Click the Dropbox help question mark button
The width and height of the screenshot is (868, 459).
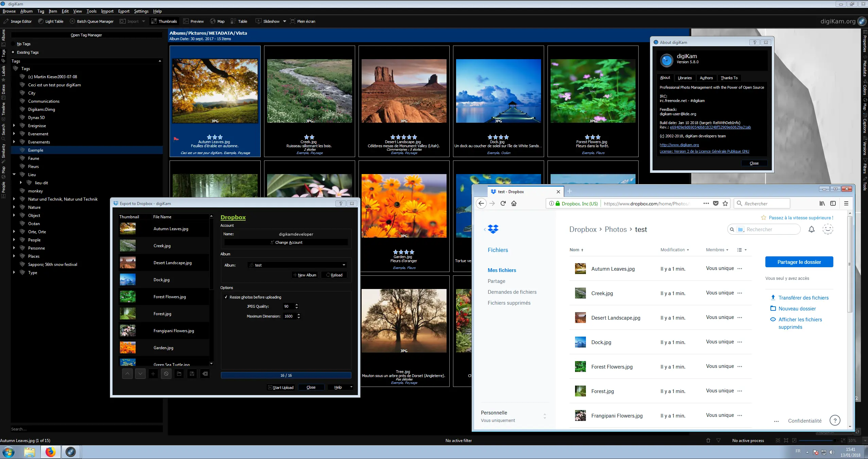click(835, 421)
